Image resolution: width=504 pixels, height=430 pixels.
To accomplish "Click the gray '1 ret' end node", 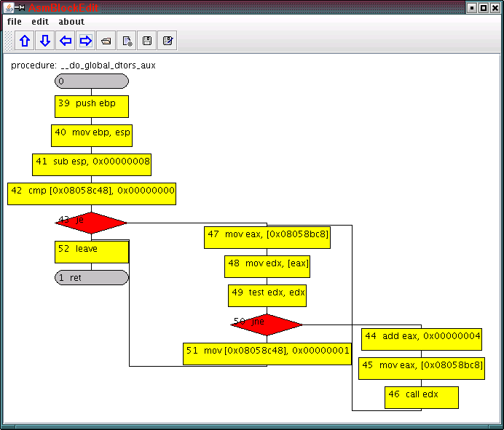I will [92, 277].
